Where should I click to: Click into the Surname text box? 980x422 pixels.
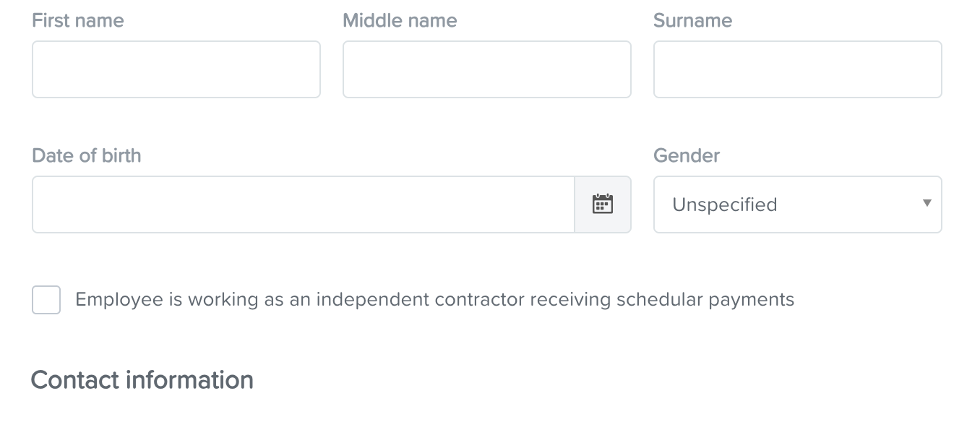797,69
